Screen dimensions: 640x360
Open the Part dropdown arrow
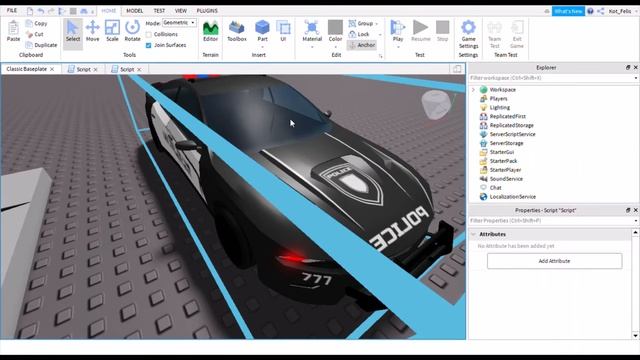(262, 47)
